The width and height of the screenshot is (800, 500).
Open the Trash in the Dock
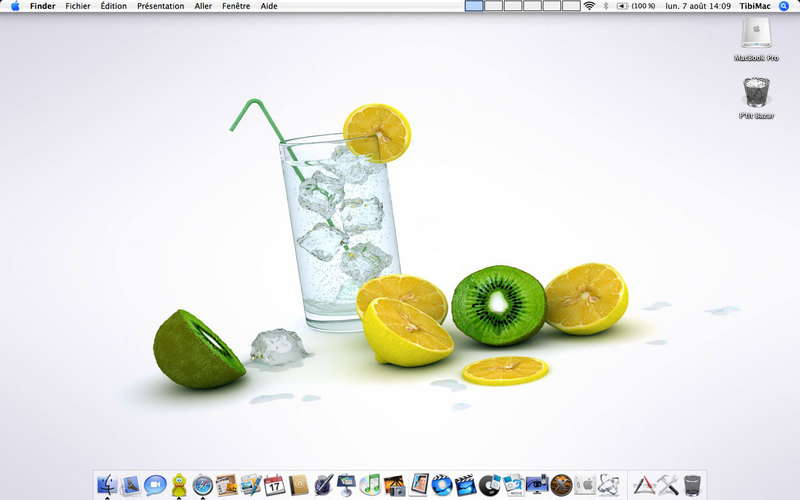[x=692, y=485]
